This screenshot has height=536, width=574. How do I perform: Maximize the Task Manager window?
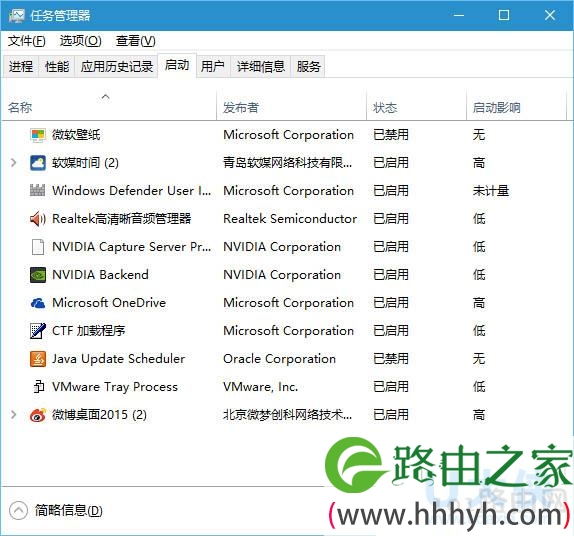click(x=504, y=15)
